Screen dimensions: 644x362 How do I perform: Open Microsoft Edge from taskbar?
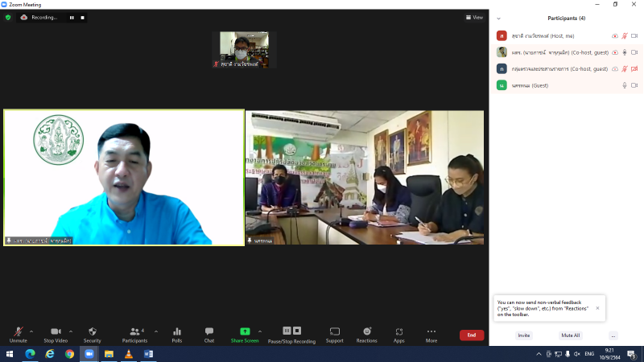point(30,354)
